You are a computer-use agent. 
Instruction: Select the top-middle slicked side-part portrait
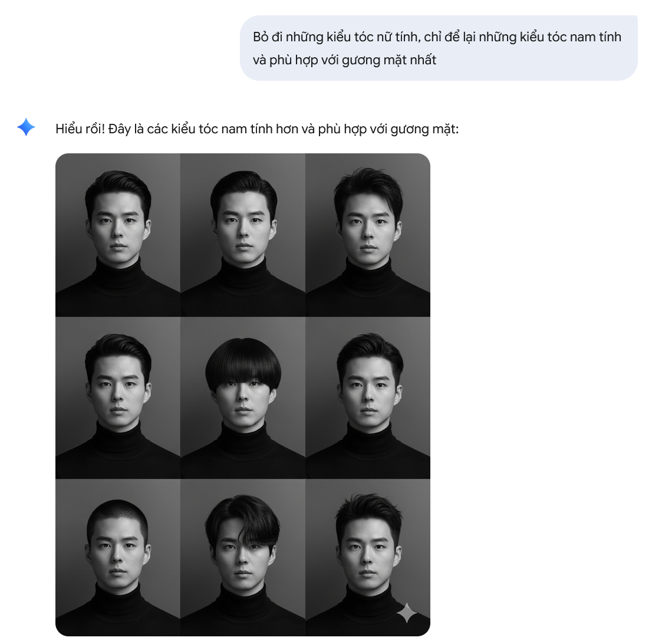click(x=243, y=235)
